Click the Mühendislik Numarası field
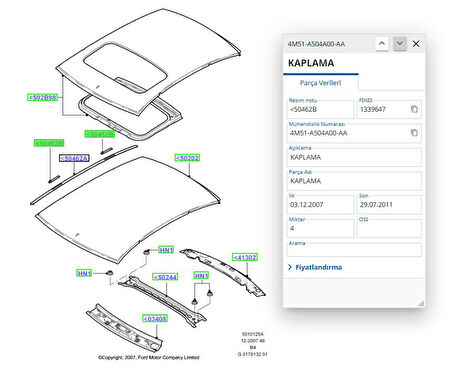Image resolution: width=452 pixels, height=375 pixels. pyautogui.click(x=354, y=133)
